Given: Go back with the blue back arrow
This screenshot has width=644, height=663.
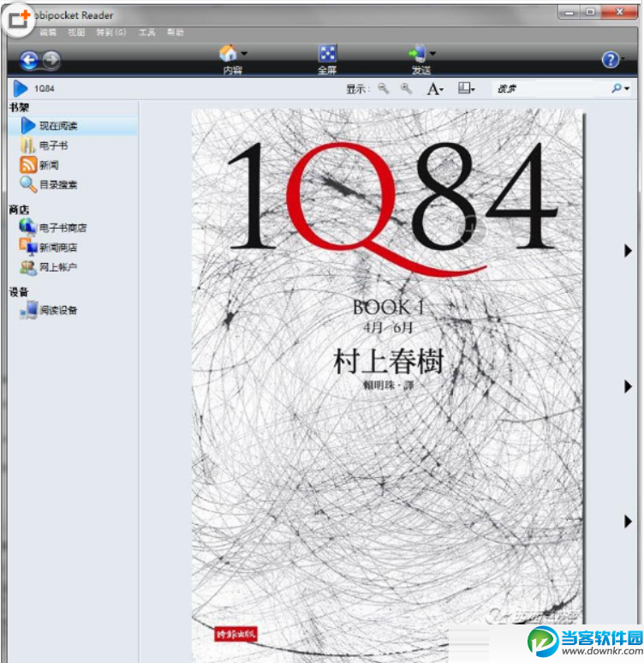Looking at the screenshot, I should pyautogui.click(x=29, y=60).
